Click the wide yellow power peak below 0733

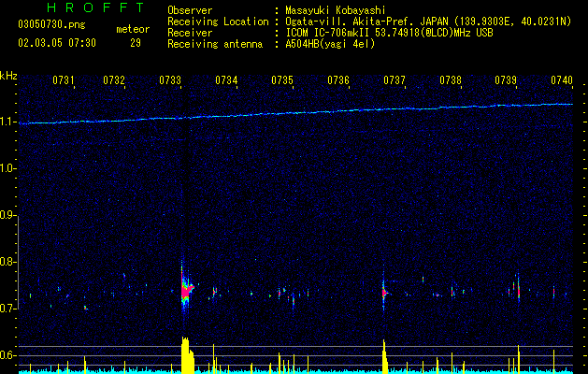click(x=188, y=355)
